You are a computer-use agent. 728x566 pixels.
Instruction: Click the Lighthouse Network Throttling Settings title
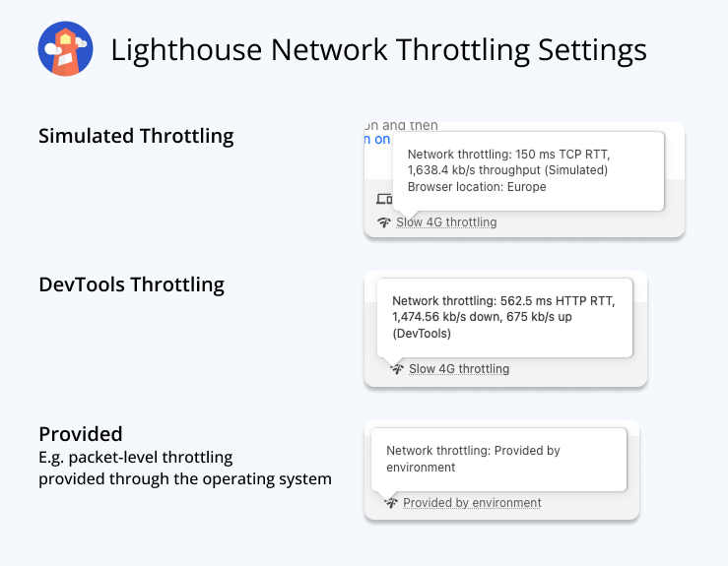click(x=378, y=50)
